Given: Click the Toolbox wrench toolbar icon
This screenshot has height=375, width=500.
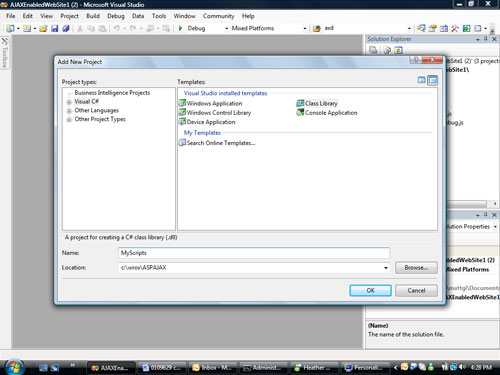Looking at the screenshot, I should (x=455, y=28).
